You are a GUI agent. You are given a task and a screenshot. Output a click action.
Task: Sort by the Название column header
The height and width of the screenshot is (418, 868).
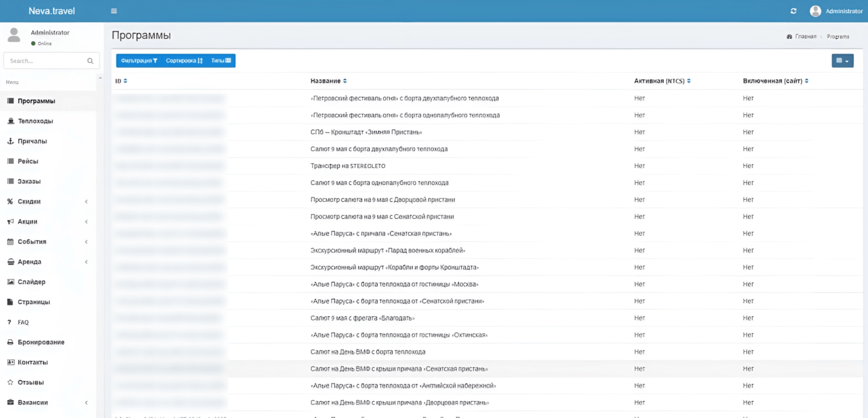[x=328, y=81]
